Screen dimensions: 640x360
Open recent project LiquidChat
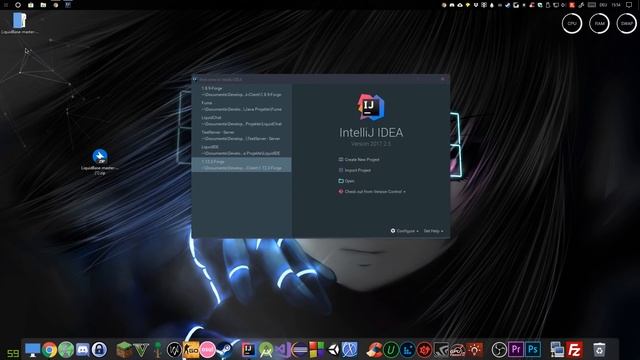(241, 121)
